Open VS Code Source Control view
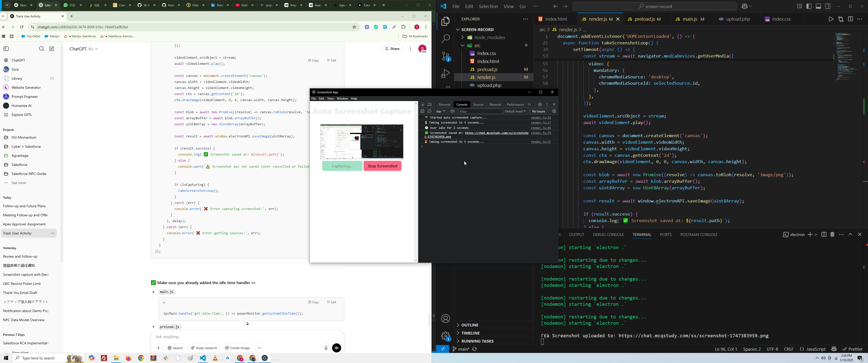This screenshot has width=868, height=363. coord(445,56)
